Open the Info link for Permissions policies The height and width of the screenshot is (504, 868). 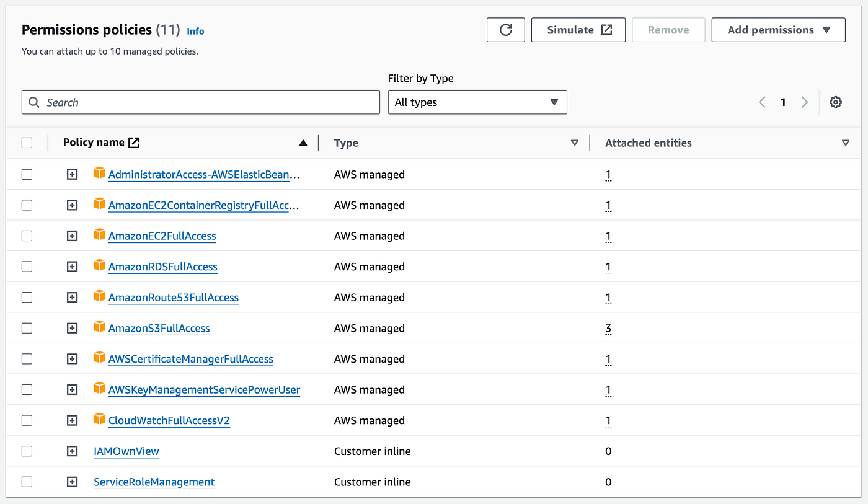195,31
